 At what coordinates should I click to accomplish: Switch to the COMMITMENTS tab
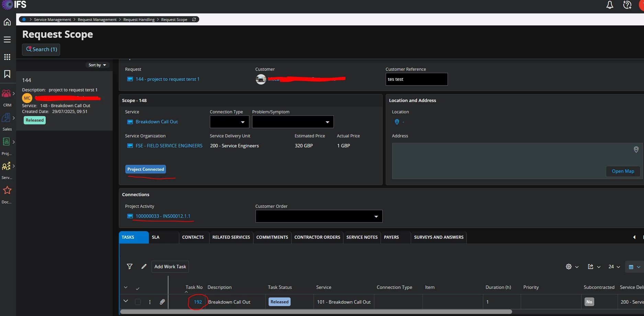tap(272, 237)
